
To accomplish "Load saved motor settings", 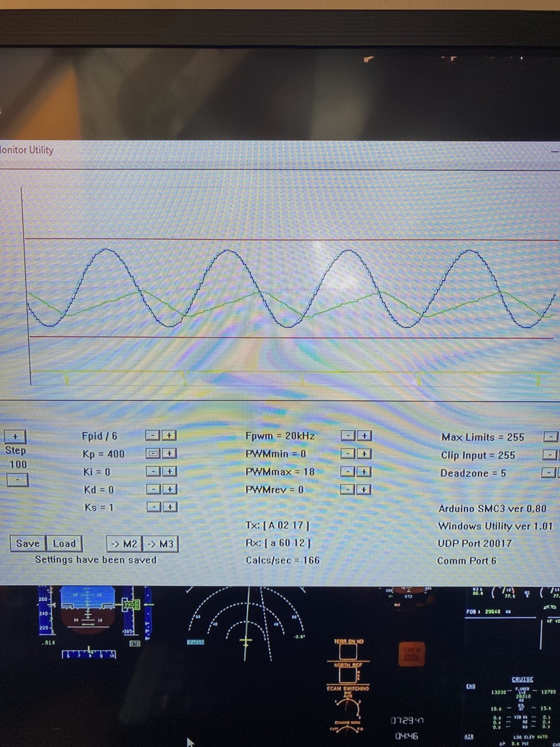I will (x=64, y=543).
